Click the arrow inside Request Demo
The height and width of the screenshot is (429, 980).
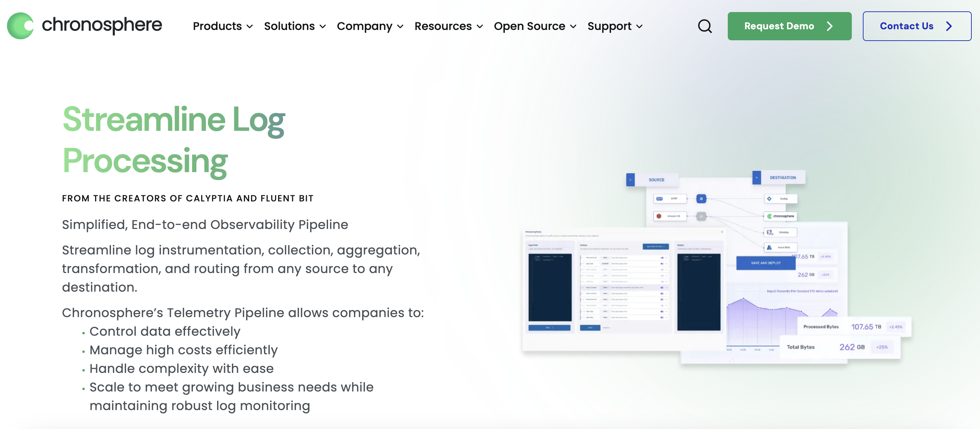click(830, 26)
